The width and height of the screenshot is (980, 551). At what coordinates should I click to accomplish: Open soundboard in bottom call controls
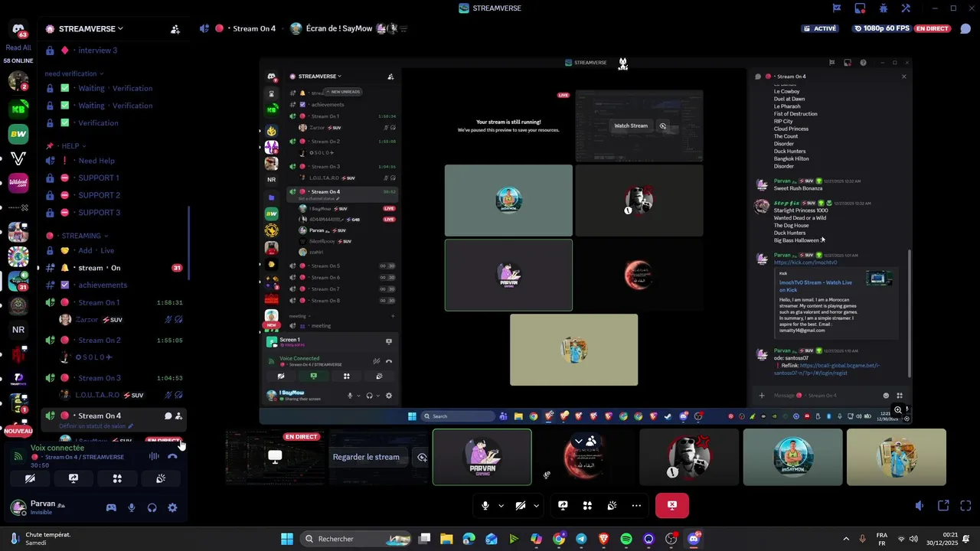[612, 505]
